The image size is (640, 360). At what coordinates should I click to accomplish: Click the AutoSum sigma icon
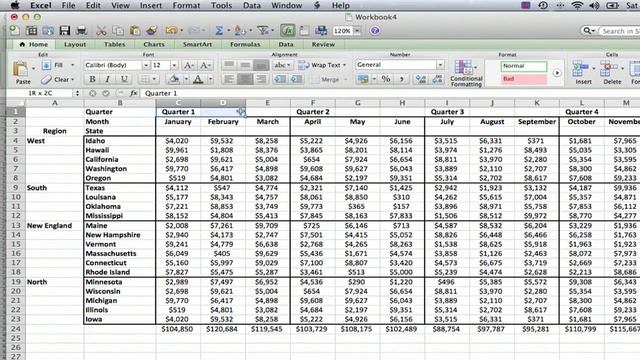(219, 31)
